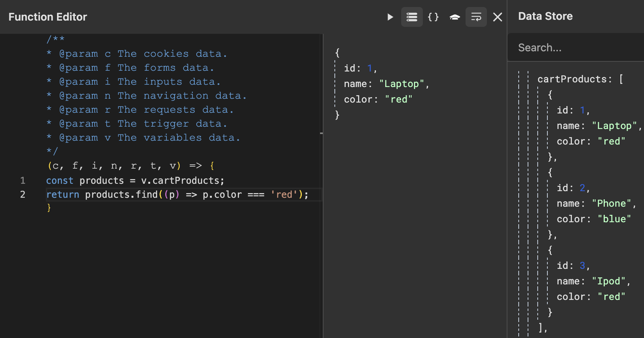
Task: Close the Function Editor
Action: coord(497,17)
